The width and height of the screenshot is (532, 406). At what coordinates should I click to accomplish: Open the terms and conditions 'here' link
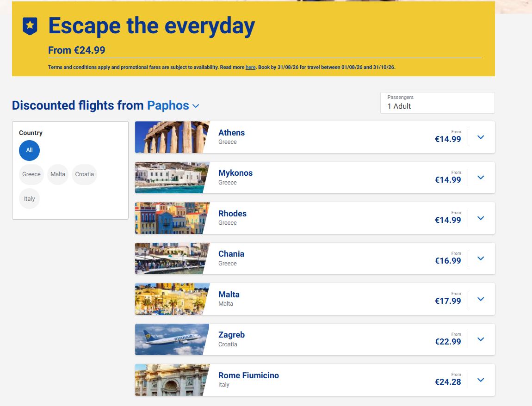[250, 67]
